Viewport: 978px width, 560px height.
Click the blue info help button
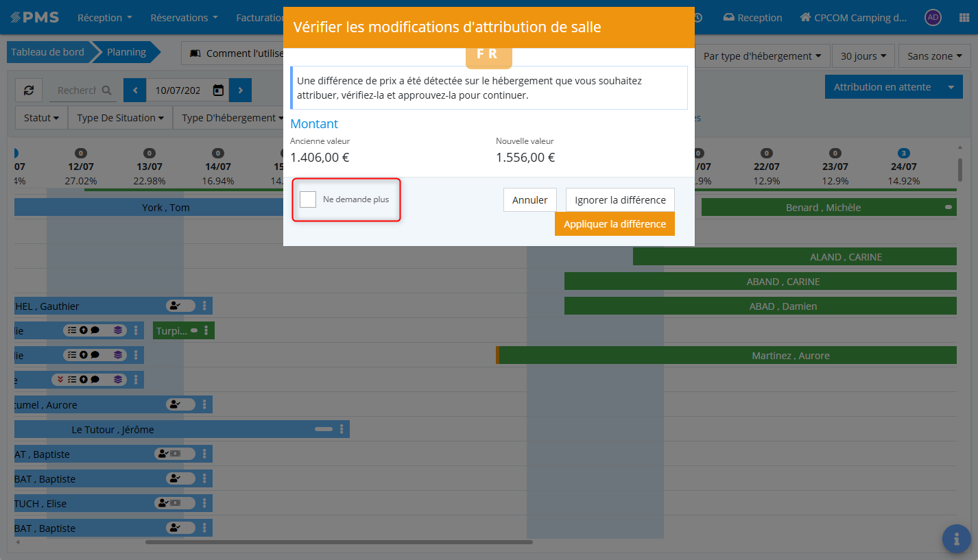click(956, 539)
